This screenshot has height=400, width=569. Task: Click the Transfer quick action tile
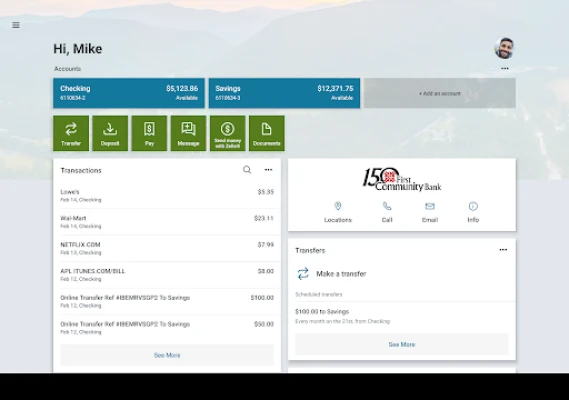(x=71, y=133)
